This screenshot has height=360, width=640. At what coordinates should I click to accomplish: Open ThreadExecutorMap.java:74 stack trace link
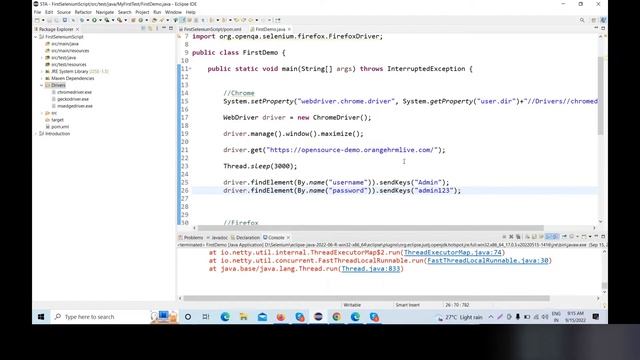pos(453,253)
